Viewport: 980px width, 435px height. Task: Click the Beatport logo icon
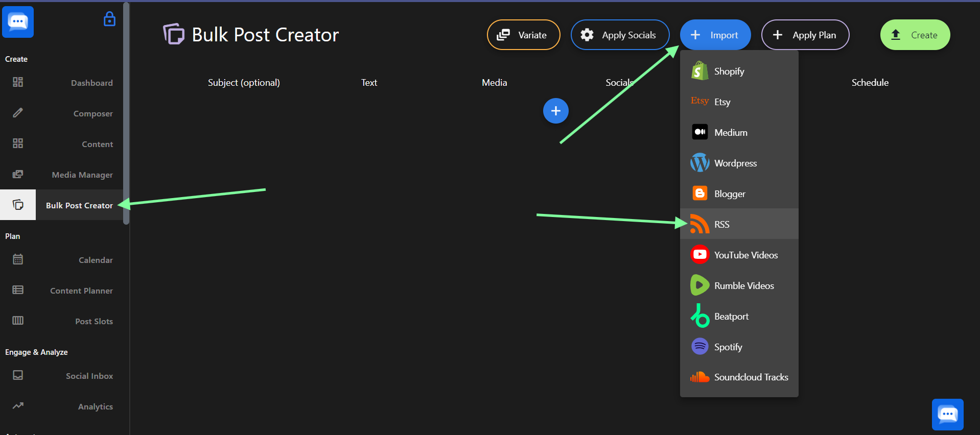[699, 316]
